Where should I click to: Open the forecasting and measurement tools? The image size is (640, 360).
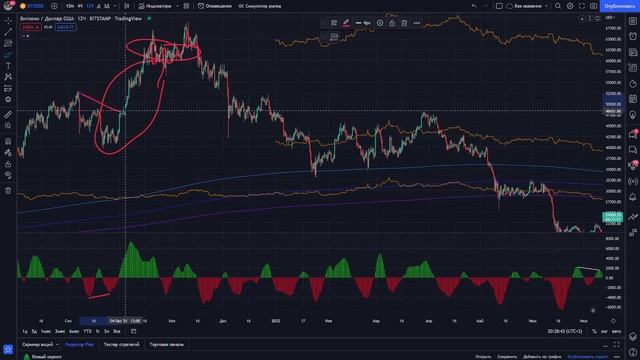click(8, 88)
